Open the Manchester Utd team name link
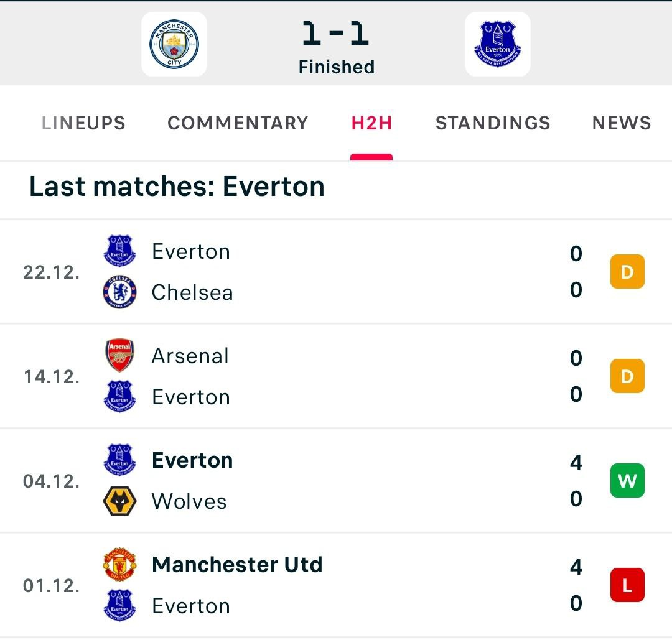 [237, 565]
